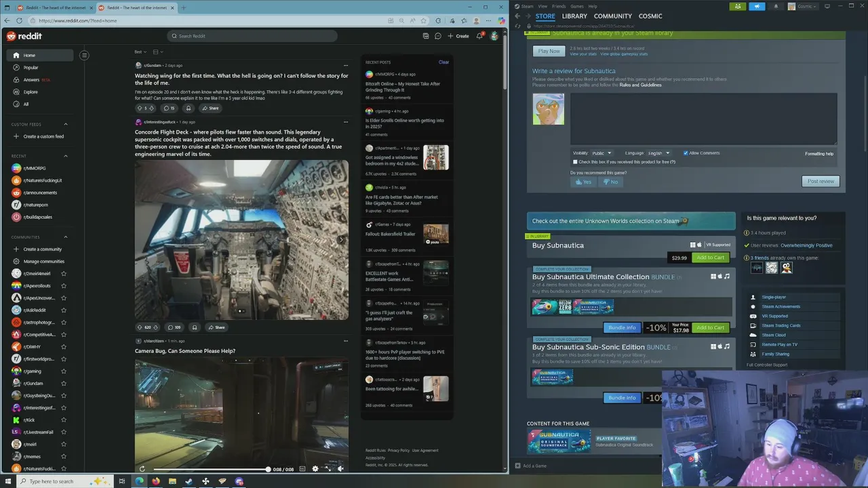This screenshot has height=488, width=868.
Task: Collapse the Recent section in sidebar
Action: [x=66, y=156]
